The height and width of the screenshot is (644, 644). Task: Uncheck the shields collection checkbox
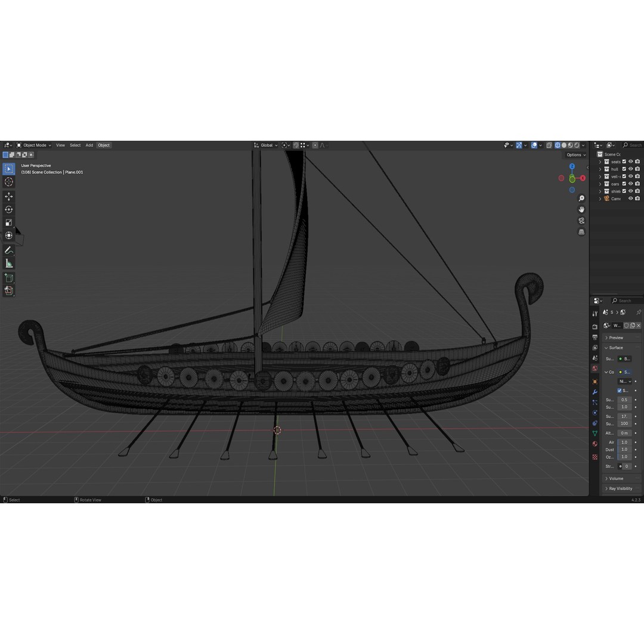click(x=624, y=191)
